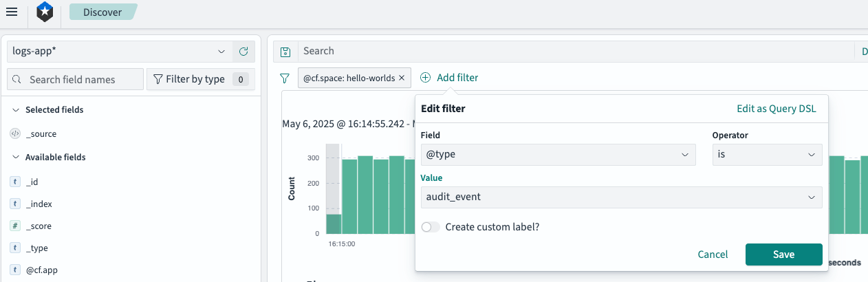The width and height of the screenshot is (868, 282).
Task: Click the refresh icon beside index pattern
Action: (243, 52)
